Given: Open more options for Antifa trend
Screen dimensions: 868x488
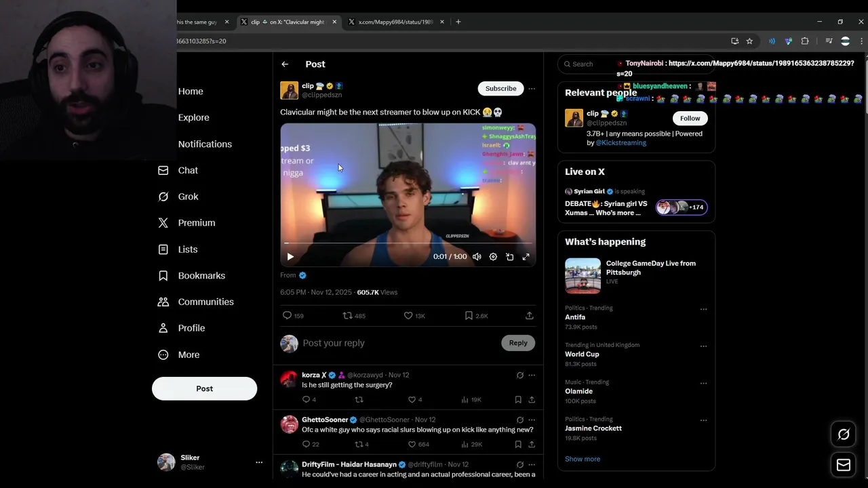Looking at the screenshot, I should pyautogui.click(x=703, y=309).
